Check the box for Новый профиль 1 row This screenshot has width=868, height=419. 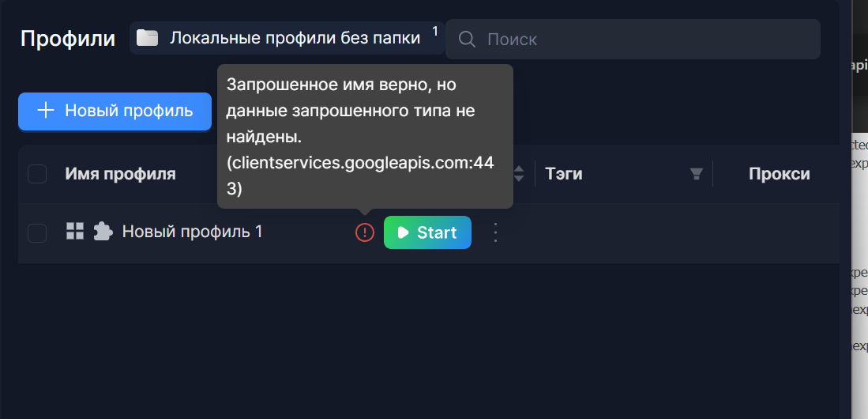(x=37, y=232)
